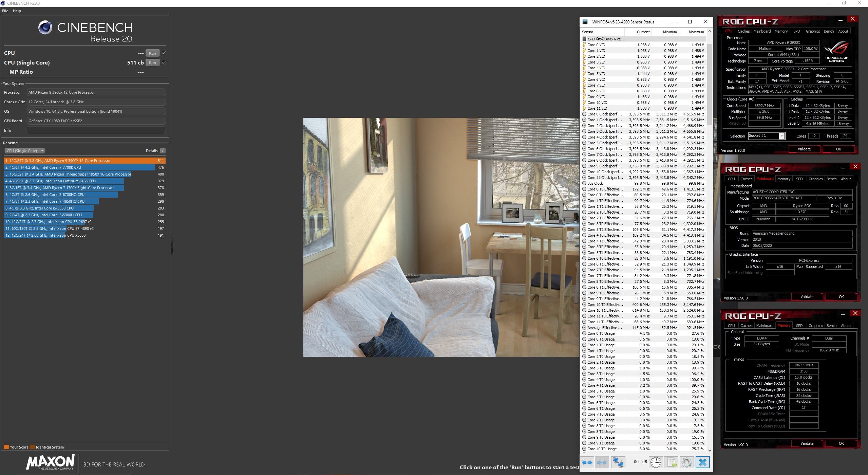This screenshot has height=475, width=868.
Task: Click the Info text field
Action: coord(96,130)
